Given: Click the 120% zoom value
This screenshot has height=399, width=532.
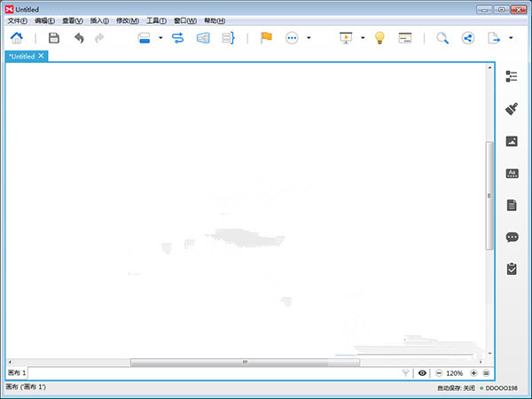Looking at the screenshot, I should (x=455, y=373).
